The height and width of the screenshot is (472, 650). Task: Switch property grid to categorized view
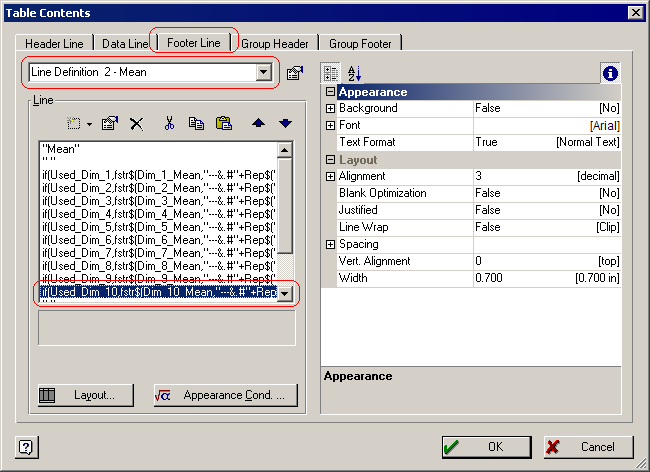point(330,73)
